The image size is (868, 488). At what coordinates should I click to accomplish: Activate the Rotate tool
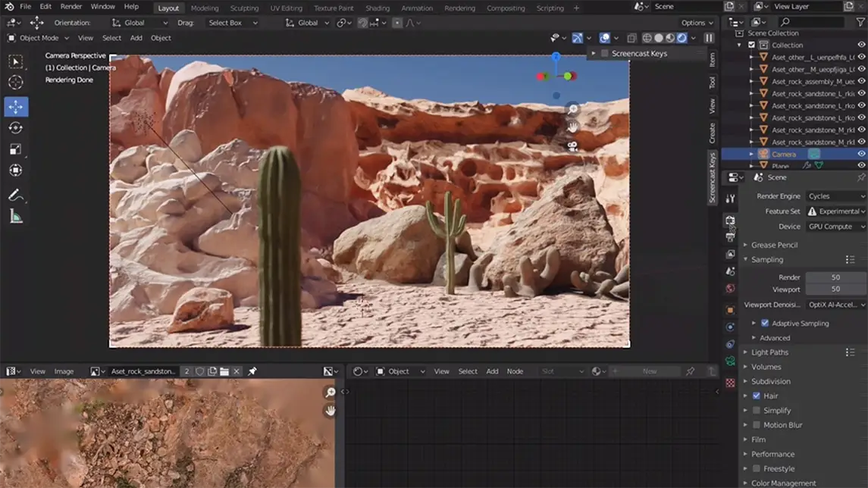[16, 128]
